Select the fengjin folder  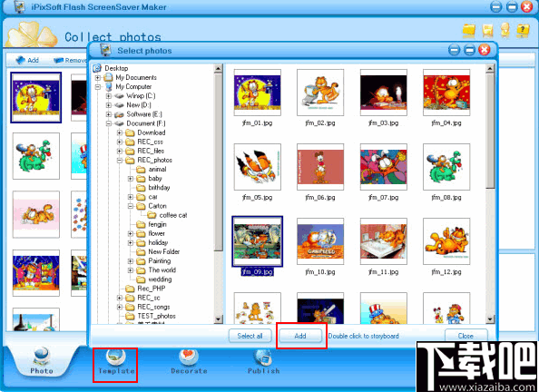(x=158, y=224)
